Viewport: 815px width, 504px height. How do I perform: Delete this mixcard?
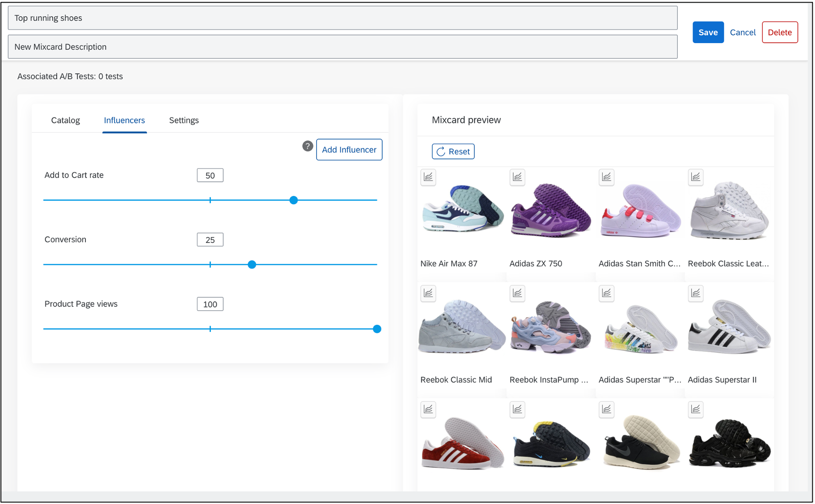point(779,32)
